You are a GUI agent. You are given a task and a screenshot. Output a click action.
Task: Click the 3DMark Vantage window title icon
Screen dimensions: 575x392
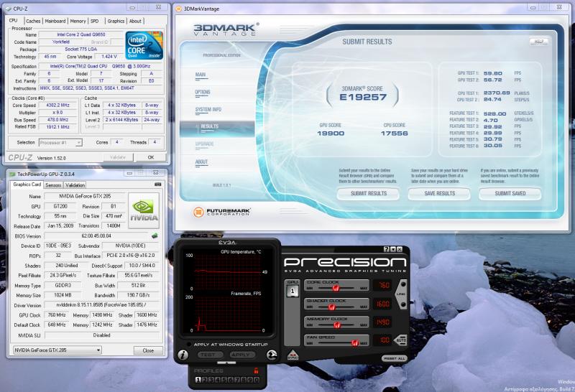coord(178,9)
